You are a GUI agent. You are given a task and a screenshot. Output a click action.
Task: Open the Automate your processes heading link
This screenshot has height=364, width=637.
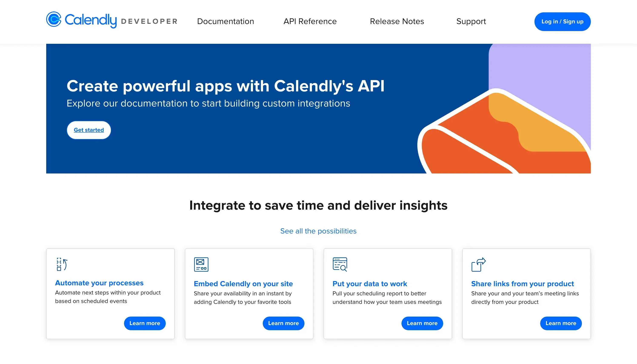tap(99, 283)
